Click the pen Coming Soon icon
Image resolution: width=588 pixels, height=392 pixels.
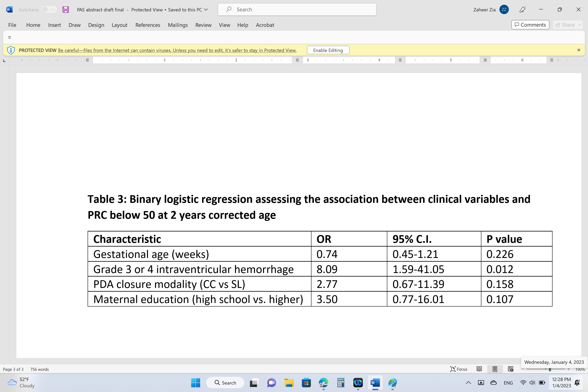[x=523, y=9]
